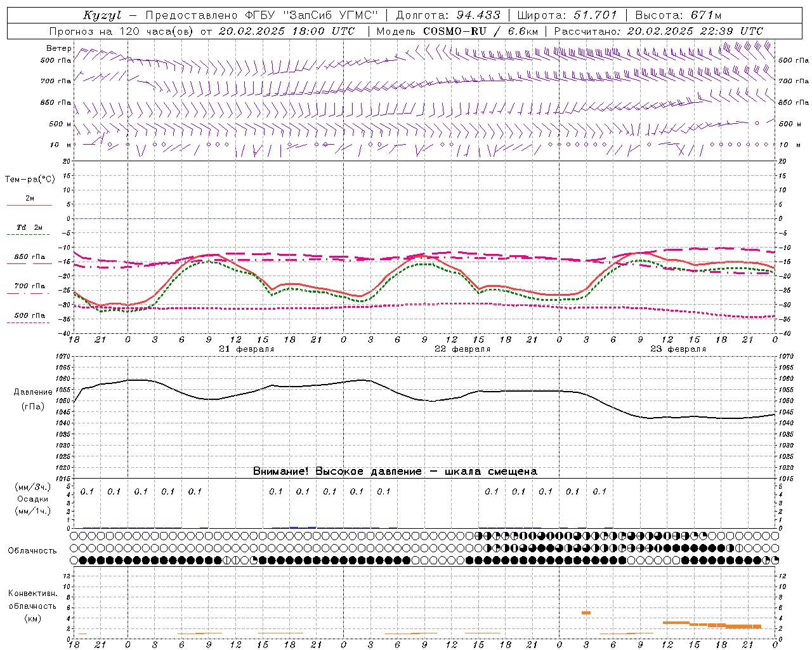
Task: Click the Конвективн. облачность label
Action: [x=32, y=600]
